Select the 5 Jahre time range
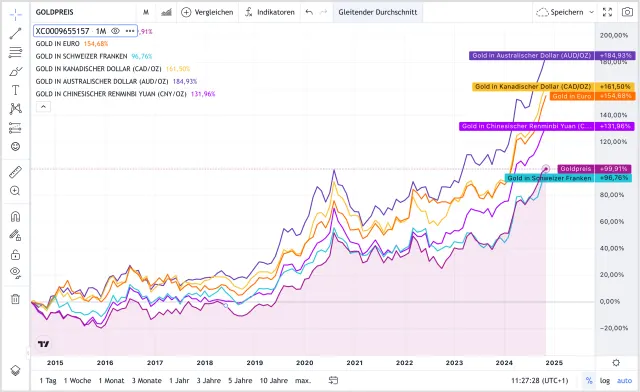The height and width of the screenshot is (392, 640). 240,381
